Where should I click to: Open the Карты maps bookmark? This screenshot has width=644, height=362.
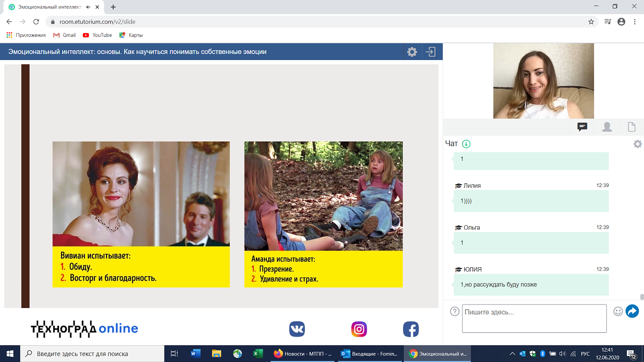point(131,35)
